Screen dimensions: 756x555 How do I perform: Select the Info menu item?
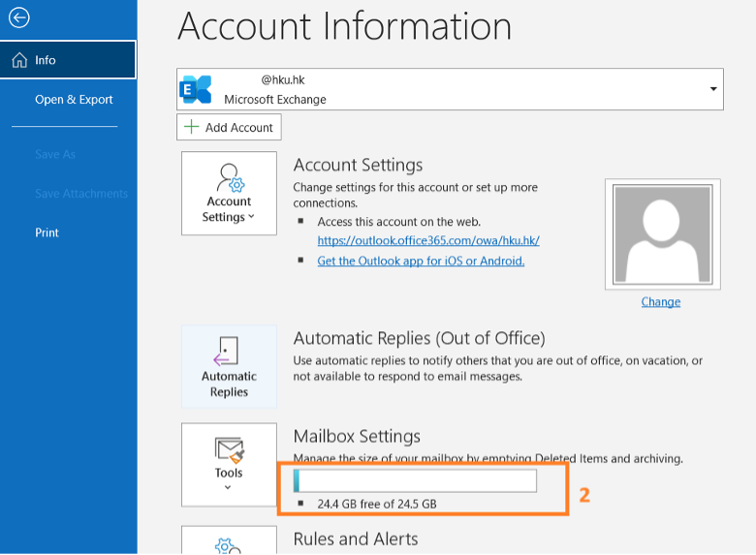coord(68,60)
